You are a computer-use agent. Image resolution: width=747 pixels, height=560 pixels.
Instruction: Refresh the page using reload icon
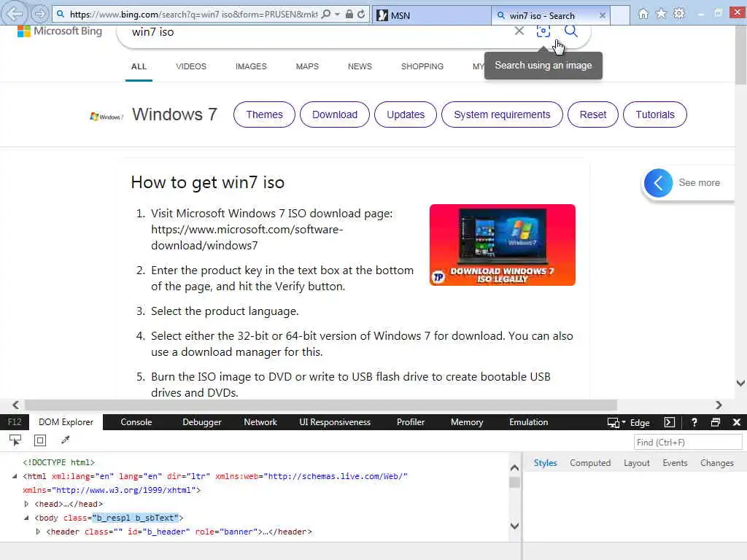coord(361,15)
